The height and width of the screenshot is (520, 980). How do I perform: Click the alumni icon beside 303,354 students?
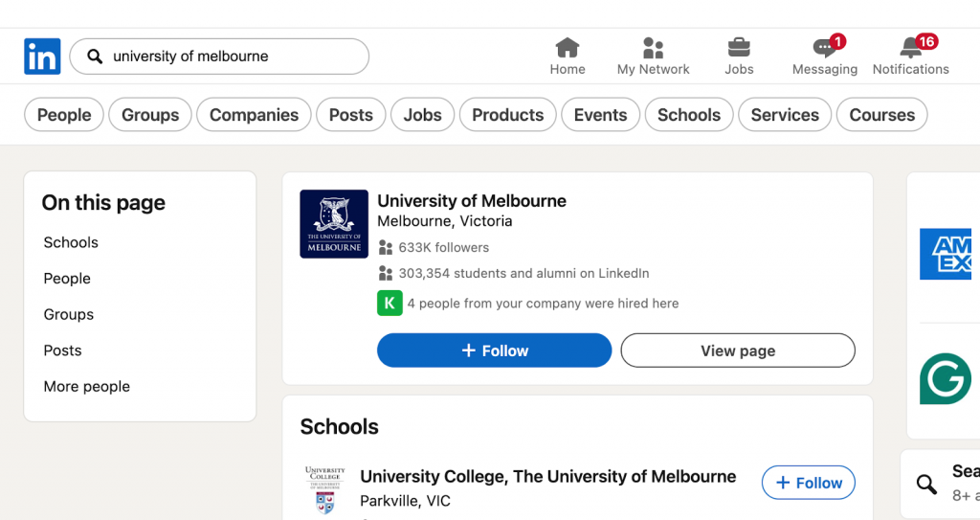[386, 274]
